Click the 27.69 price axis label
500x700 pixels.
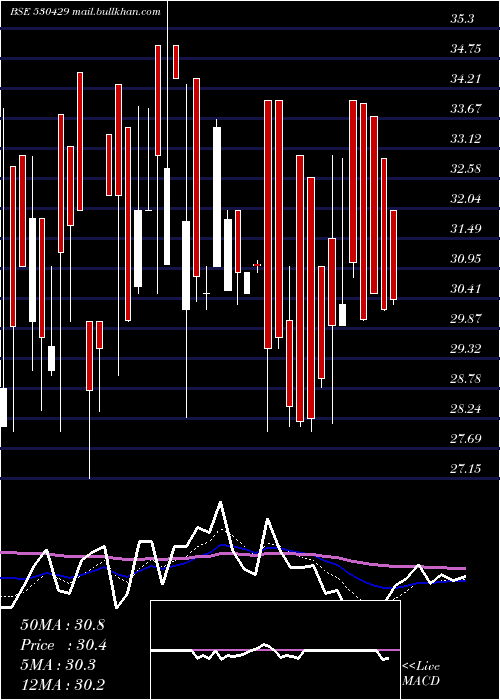click(x=466, y=438)
